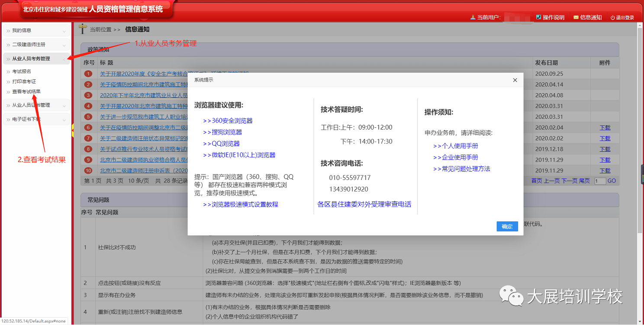Click the signpost icon beside 当前位置
The image size is (644, 325).
tap(83, 29)
